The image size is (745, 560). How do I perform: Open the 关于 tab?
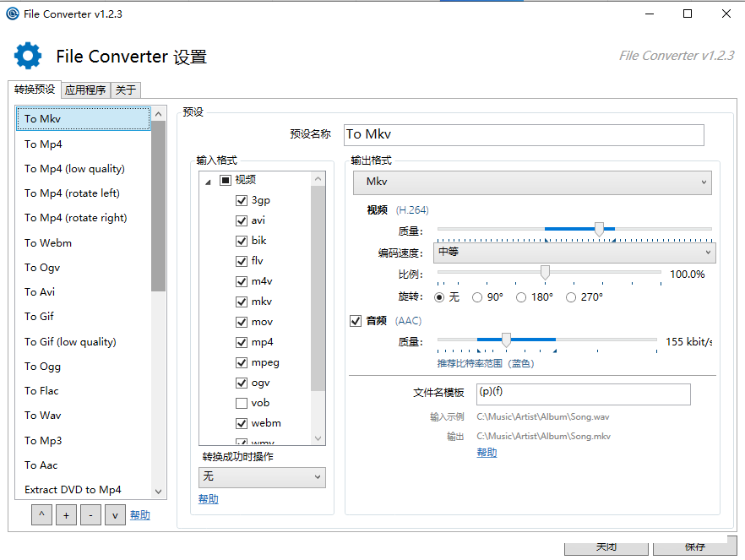[125, 90]
